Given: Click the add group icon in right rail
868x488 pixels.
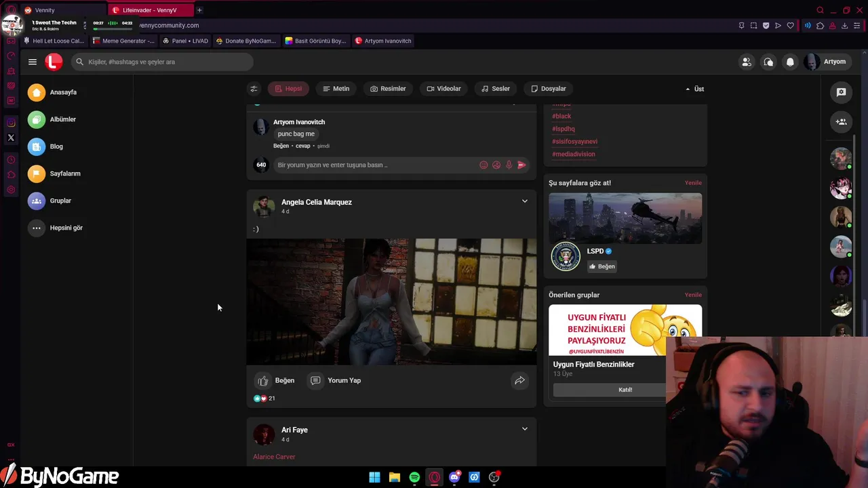Looking at the screenshot, I should pyautogui.click(x=841, y=122).
